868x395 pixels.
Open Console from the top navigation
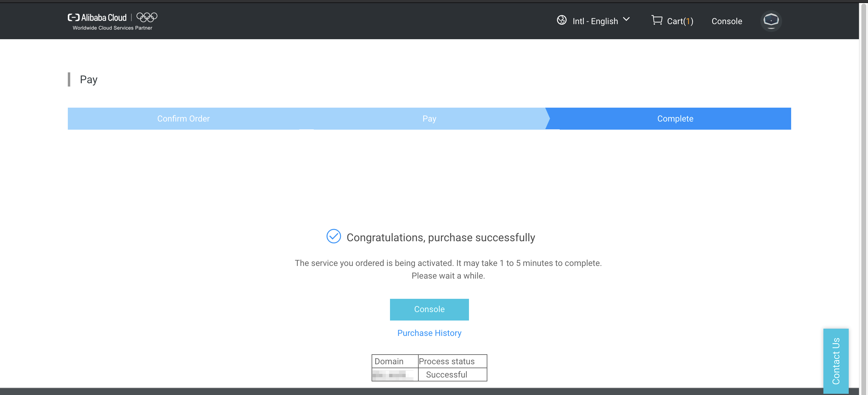point(726,21)
